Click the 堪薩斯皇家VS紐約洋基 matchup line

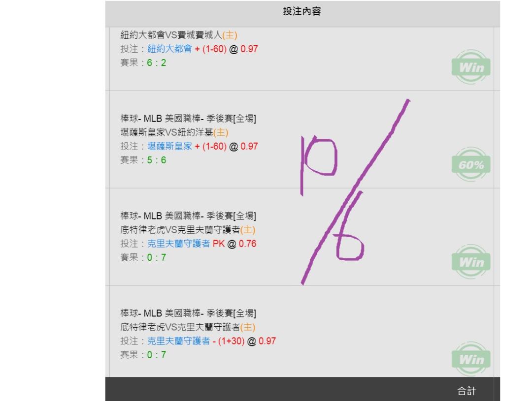(174, 132)
